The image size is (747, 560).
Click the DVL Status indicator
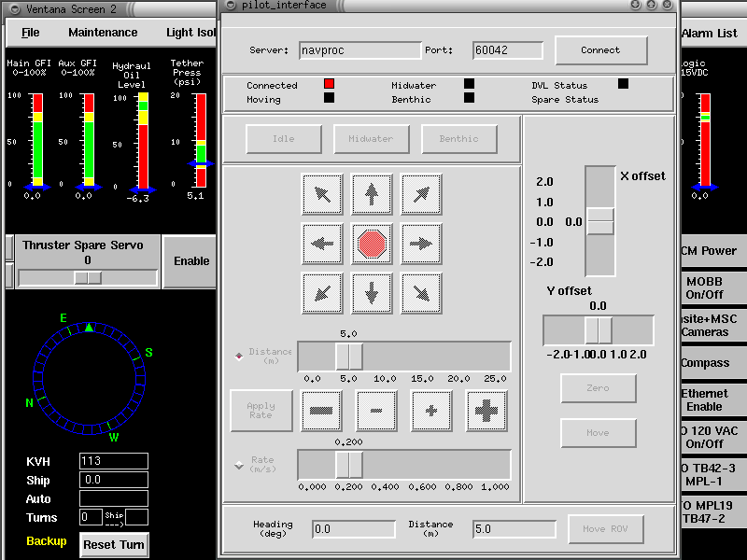click(x=623, y=84)
